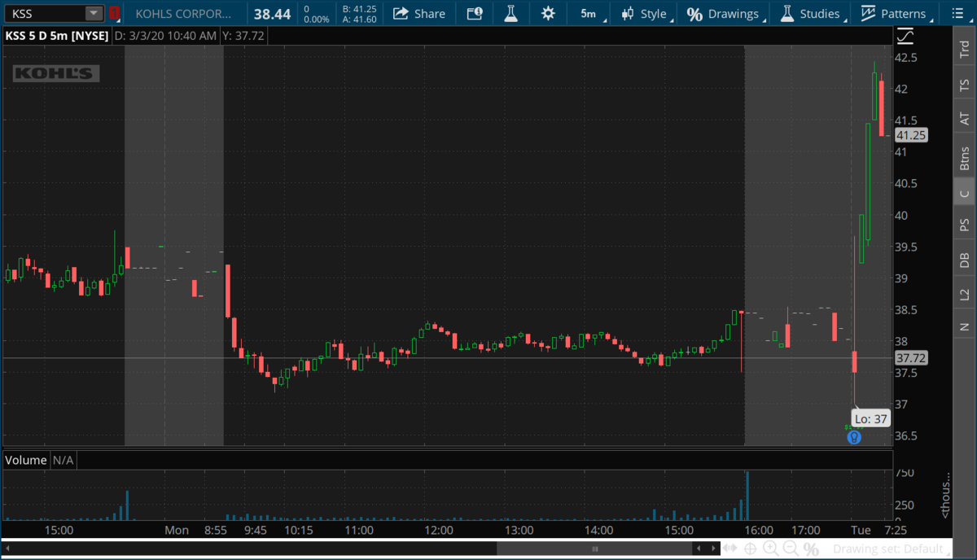Screen dimensions: 977x560
Task: Click the scroll left arrow
Action: 699,549
